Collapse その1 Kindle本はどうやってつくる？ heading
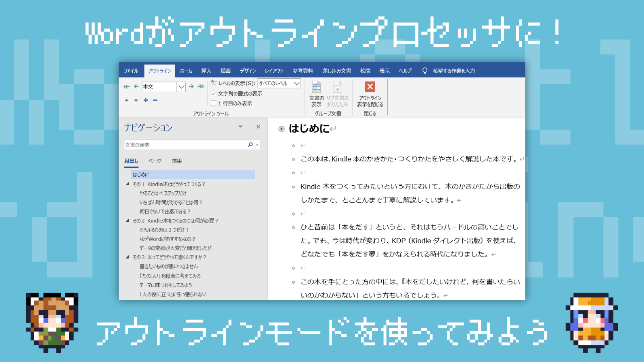The width and height of the screenshot is (644, 362). click(127, 184)
